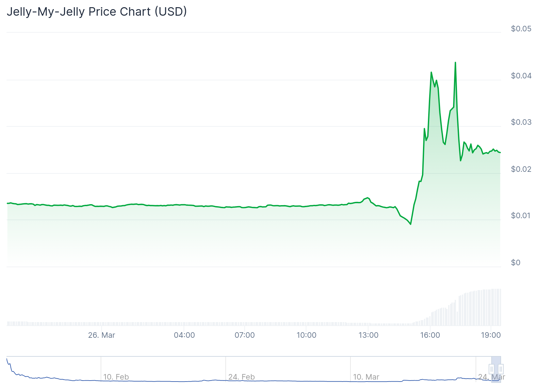This screenshot has height=392, width=537.
Task: Select 10. Feb in the navigator timeline
Action: click(116, 377)
